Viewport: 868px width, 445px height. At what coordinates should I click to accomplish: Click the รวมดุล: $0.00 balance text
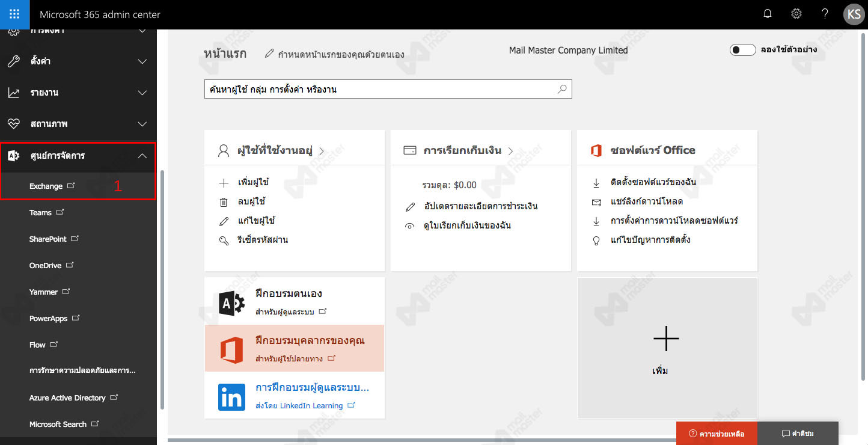[449, 185]
